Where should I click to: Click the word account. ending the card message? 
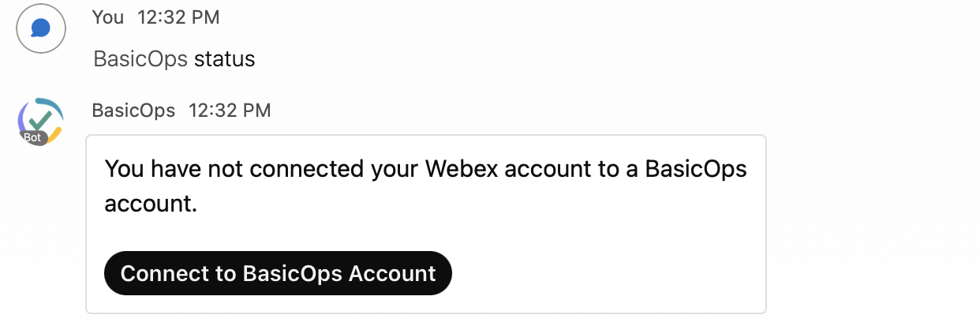click(x=150, y=204)
